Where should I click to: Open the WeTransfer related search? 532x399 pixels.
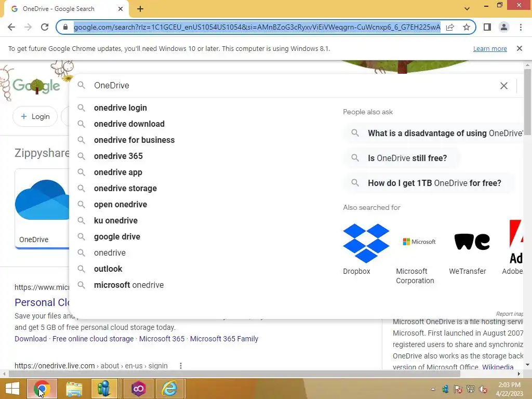click(x=472, y=249)
